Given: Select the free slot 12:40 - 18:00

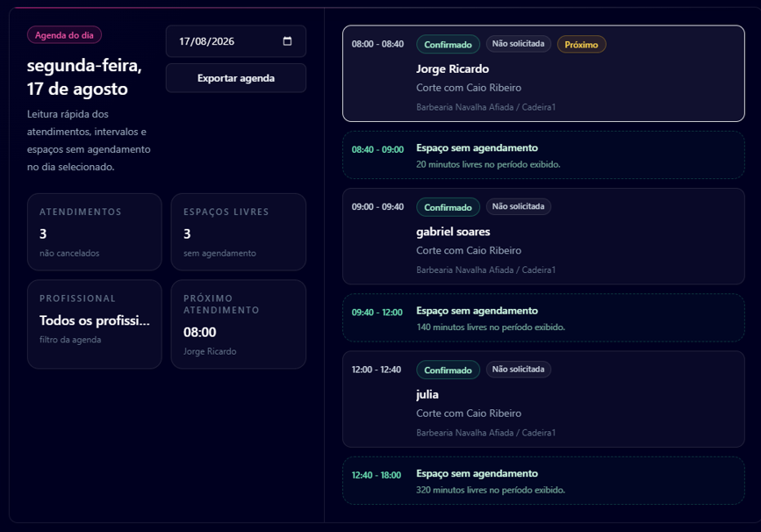Looking at the screenshot, I should click(543, 480).
